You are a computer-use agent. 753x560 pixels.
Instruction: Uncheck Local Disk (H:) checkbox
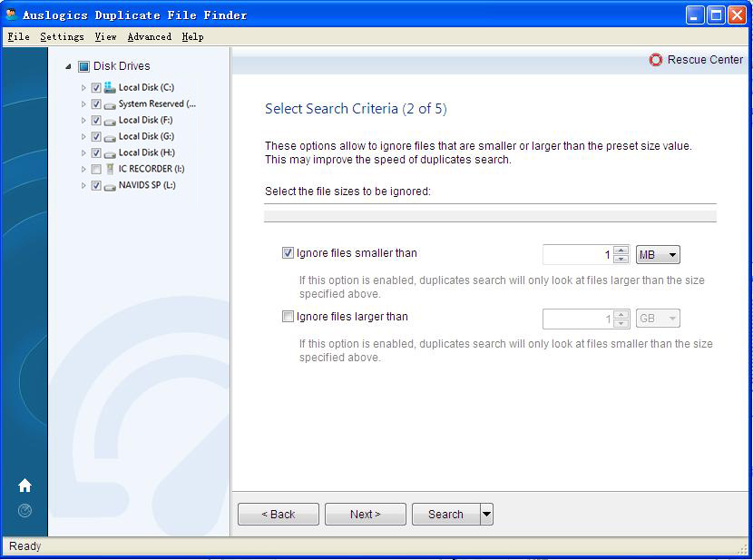coord(96,153)
